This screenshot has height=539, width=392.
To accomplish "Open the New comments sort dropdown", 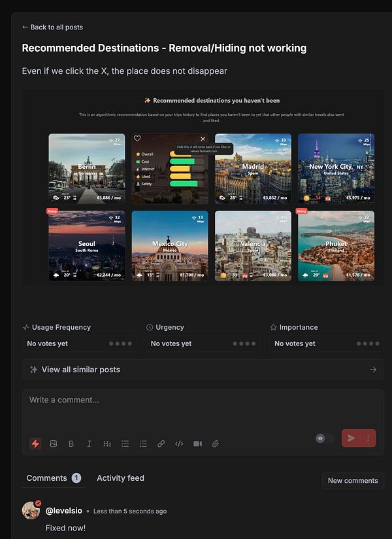I will [353, 481].
